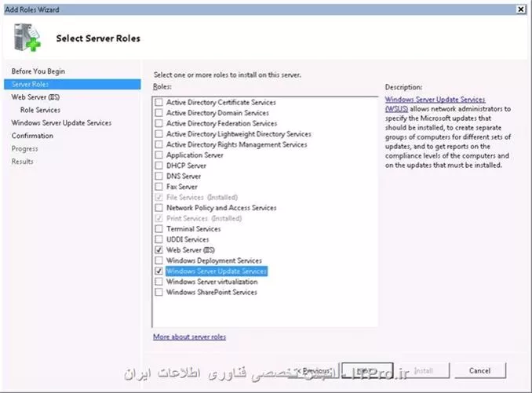Click the Terminal Services role label
The image size is (532, 393).
(193, 228)
